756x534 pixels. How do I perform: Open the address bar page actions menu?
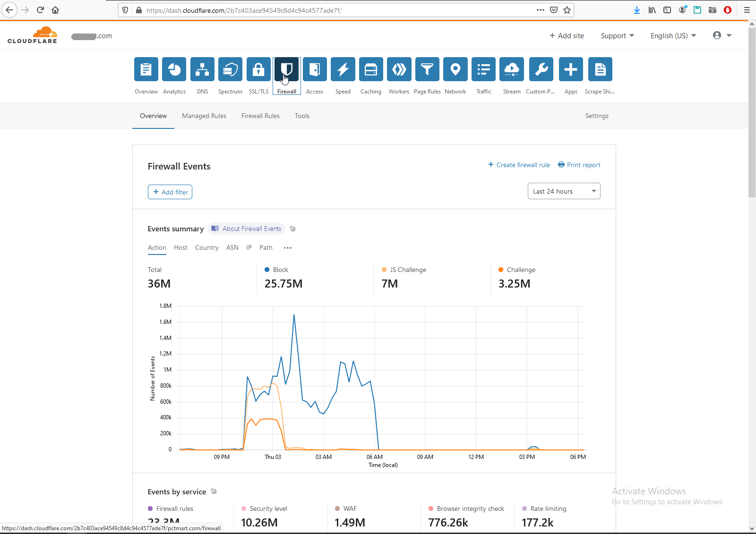click(x=541, y=10)
